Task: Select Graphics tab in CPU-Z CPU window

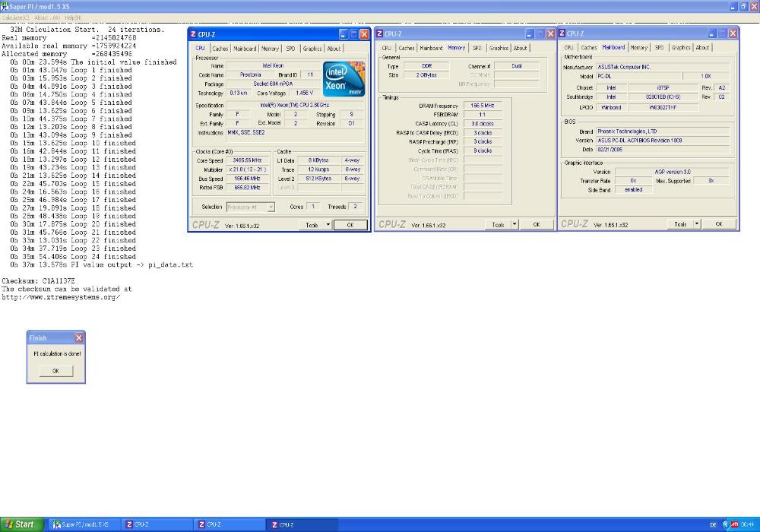Action: [312, 49]
